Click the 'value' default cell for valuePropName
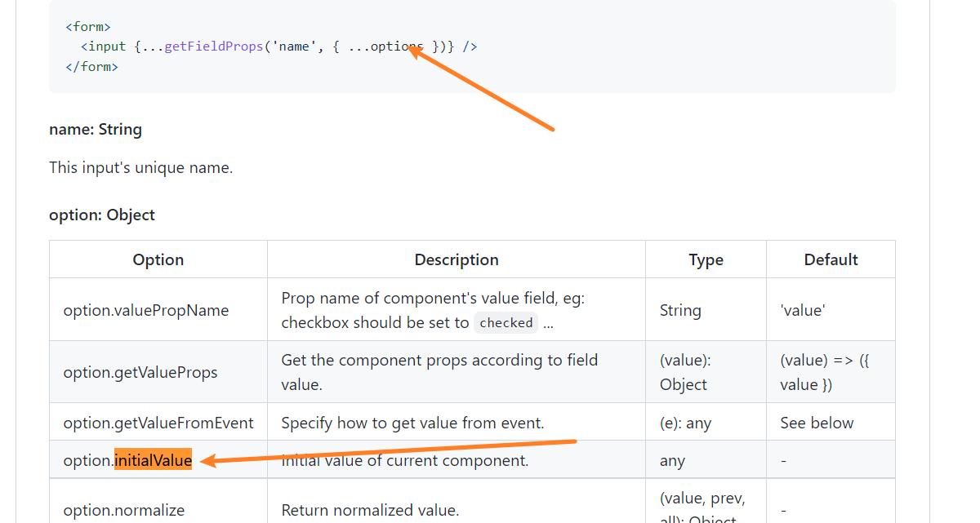Viewport: 980px width, 523px height. [x=803, y=310]
